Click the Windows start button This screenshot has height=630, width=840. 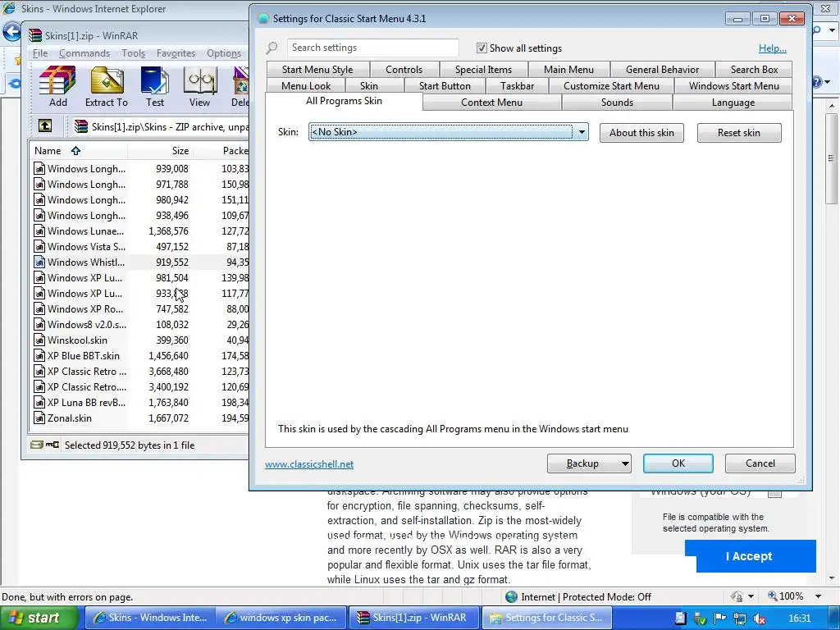(x=39, y=619)
